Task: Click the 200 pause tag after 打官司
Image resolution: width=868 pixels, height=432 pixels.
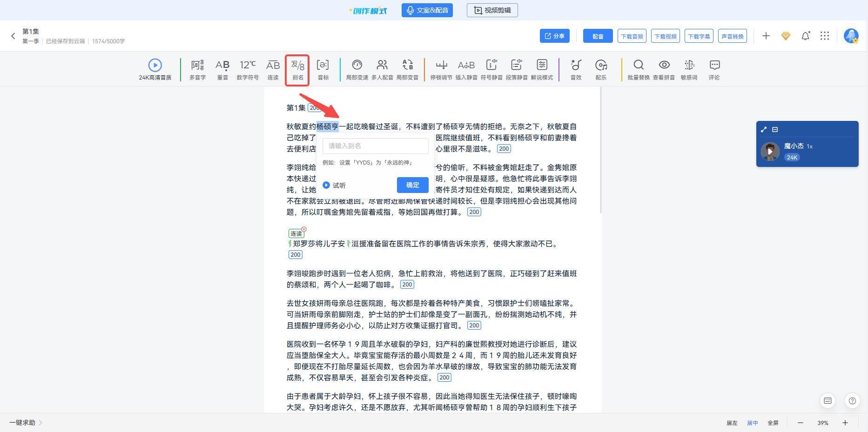Action: coord(474,326)
